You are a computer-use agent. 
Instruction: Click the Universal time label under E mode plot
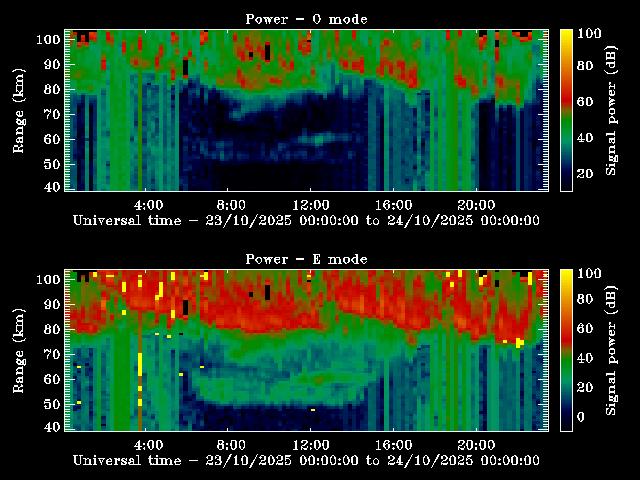pos(306,460)
